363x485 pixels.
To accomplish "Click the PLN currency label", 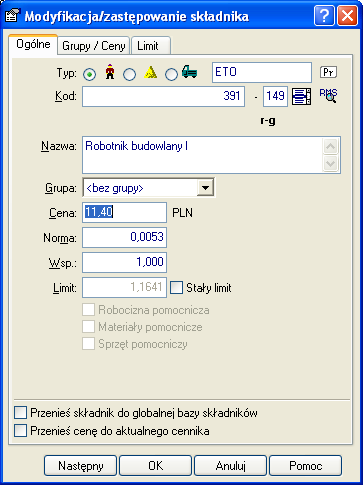I will coord(182,213).
